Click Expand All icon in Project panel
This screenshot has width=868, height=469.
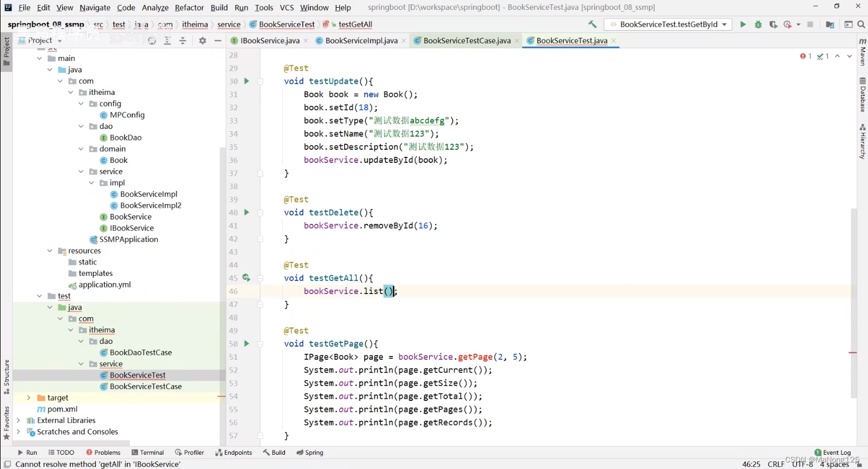[168, 41]
